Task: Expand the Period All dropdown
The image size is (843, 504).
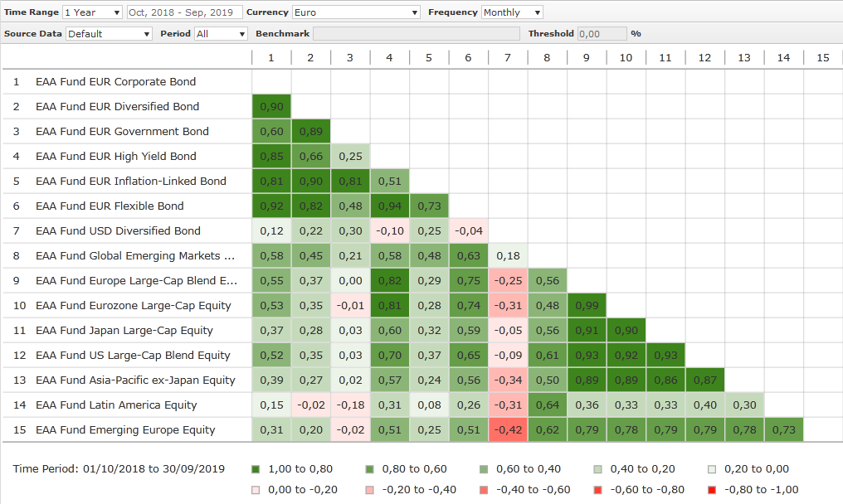Action: pos(220,34)
